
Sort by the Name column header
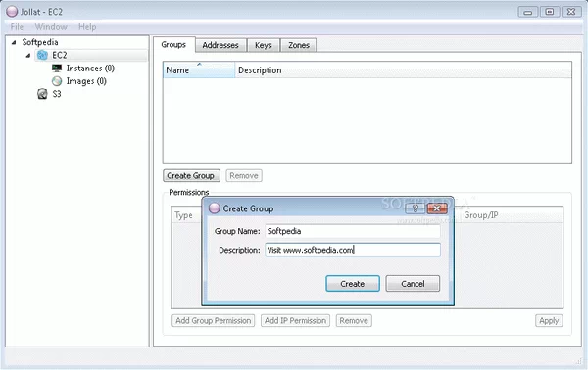click(x=199, y=70)
